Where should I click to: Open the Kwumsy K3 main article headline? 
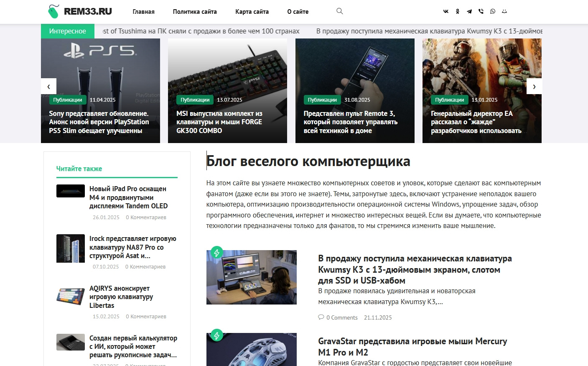pos(415,269)
